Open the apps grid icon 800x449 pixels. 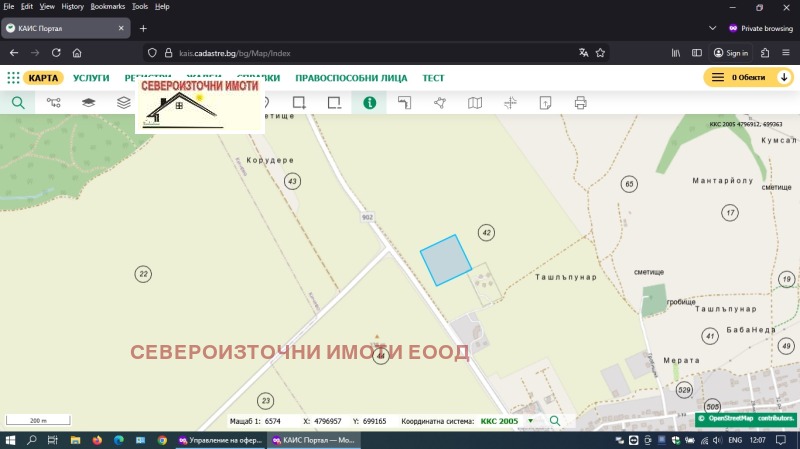tap(13, 78)
